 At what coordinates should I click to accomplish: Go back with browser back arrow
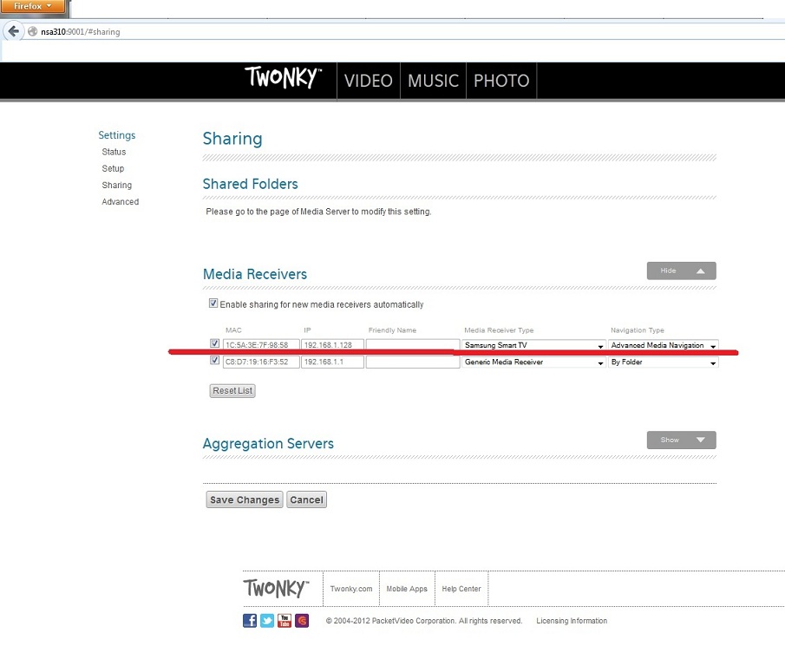[13, 31]
